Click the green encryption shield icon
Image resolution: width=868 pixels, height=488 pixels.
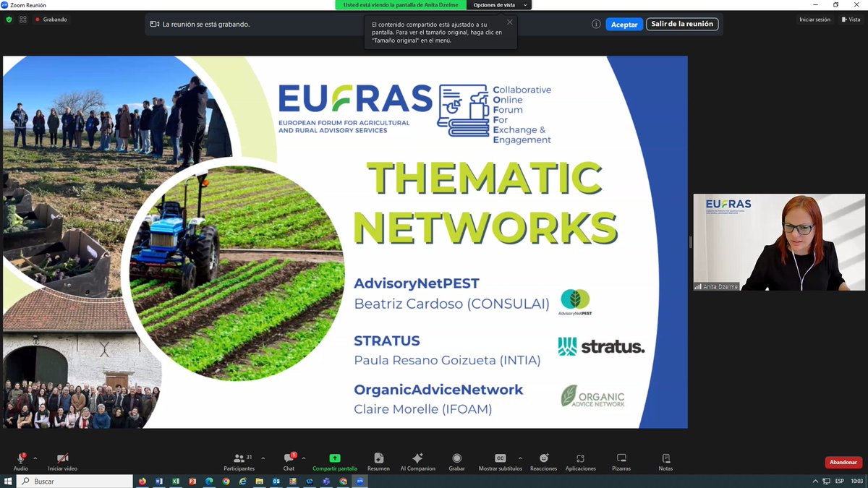[9, 20]
